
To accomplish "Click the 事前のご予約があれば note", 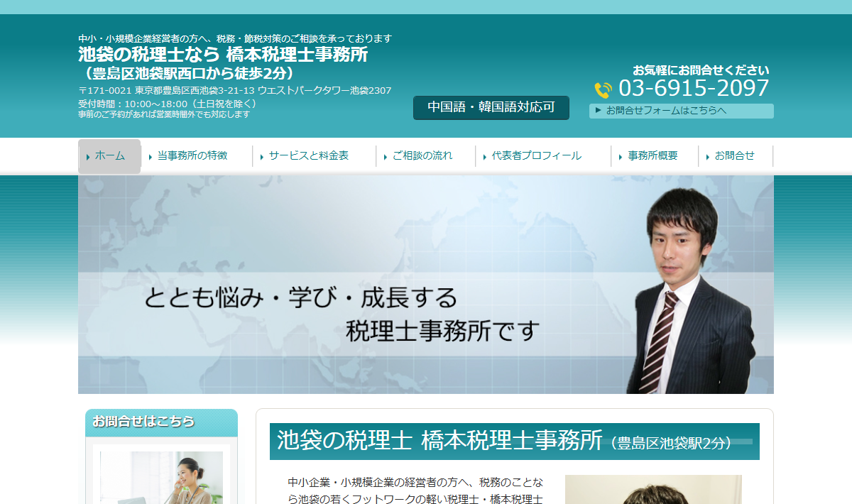I will coord(164,114).
